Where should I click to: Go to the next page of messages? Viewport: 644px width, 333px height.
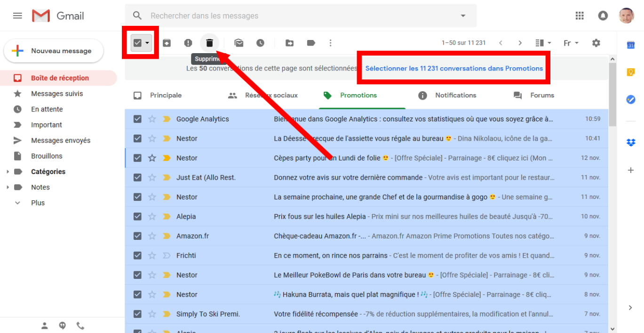pyautogui.click(x=520, y=43)
